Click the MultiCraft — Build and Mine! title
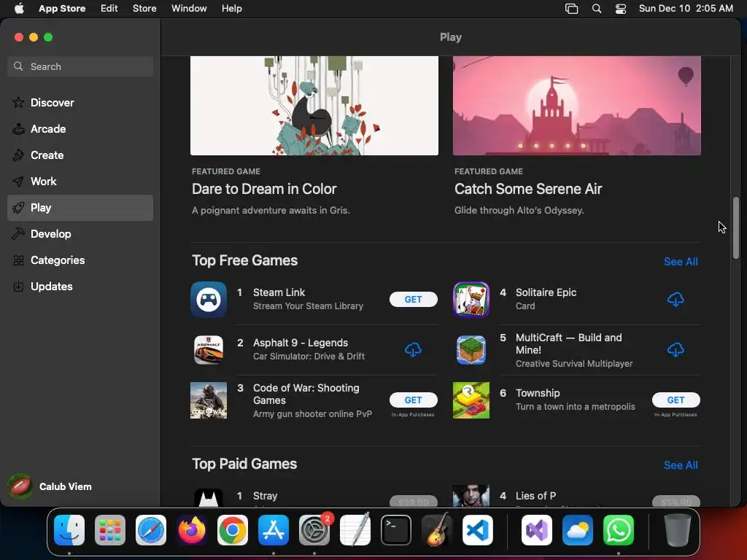Screen dimensions: 747x560 tap(568, 344)
